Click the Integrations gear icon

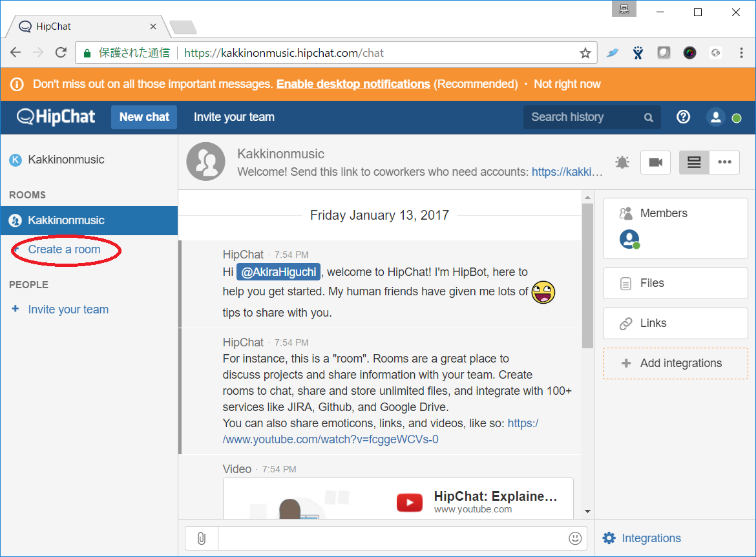tap(609, 538)
